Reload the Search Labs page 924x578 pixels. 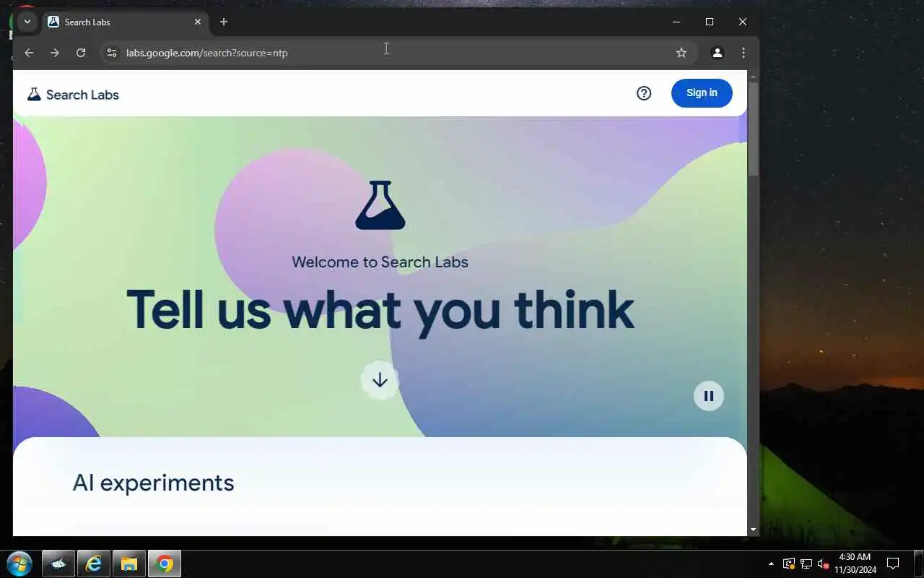[x=81, y=53]
